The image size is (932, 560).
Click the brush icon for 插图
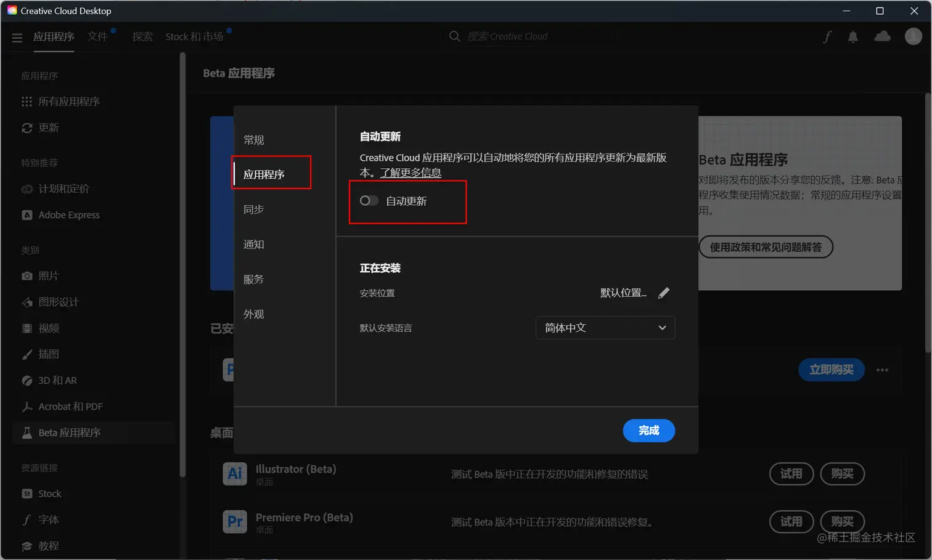tap(27, 354)
